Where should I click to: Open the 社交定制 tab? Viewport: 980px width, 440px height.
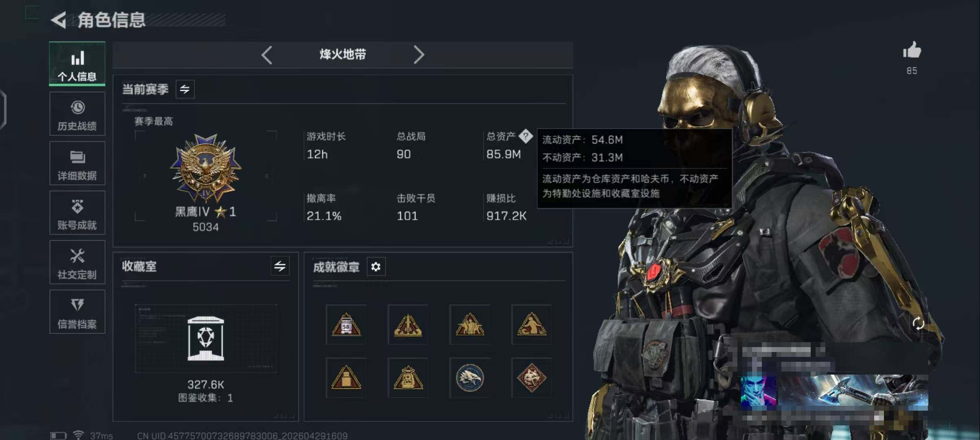coord(77,262)
